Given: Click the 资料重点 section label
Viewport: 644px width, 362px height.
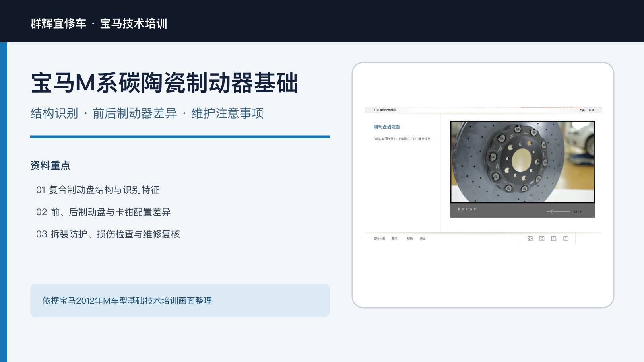Looking at the screenshot, I should tap(50, 165).
